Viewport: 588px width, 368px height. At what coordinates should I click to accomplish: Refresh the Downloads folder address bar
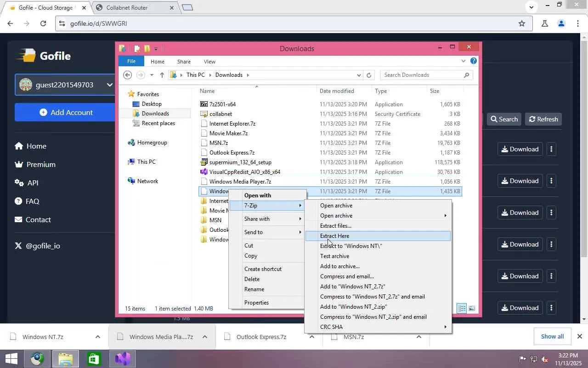point(369,75)
